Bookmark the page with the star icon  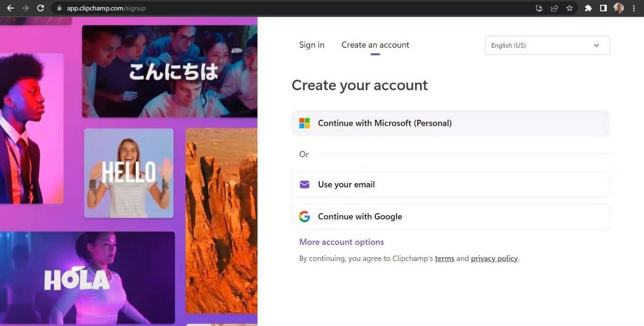570,8
